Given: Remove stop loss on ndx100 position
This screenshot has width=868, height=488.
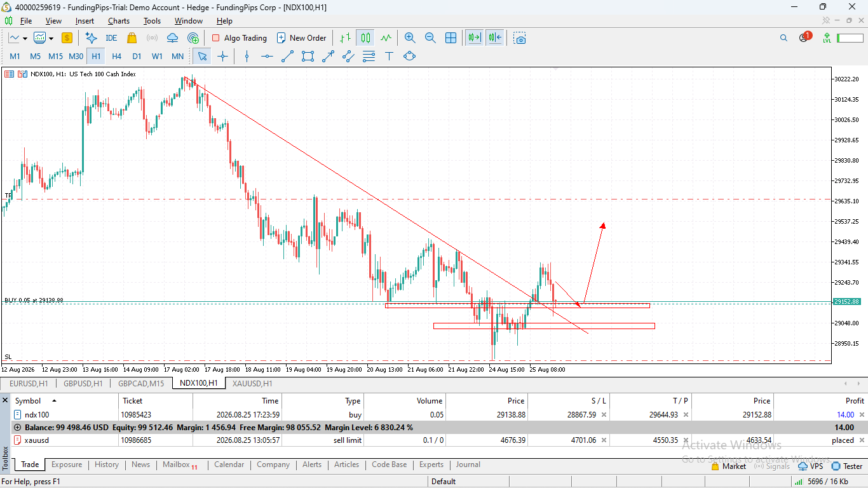Looking at the screenshot, I should [x=604, y=415].
